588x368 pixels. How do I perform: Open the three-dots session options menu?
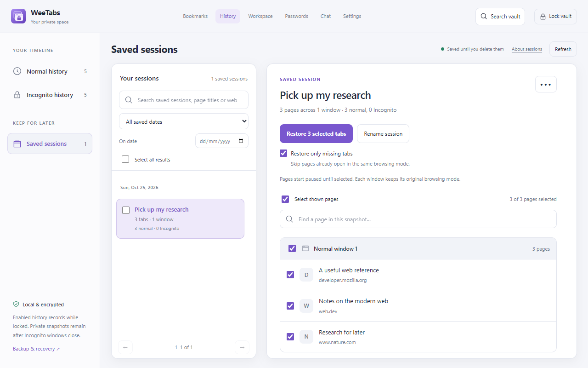pyautogui.click(x=546, y=84)
